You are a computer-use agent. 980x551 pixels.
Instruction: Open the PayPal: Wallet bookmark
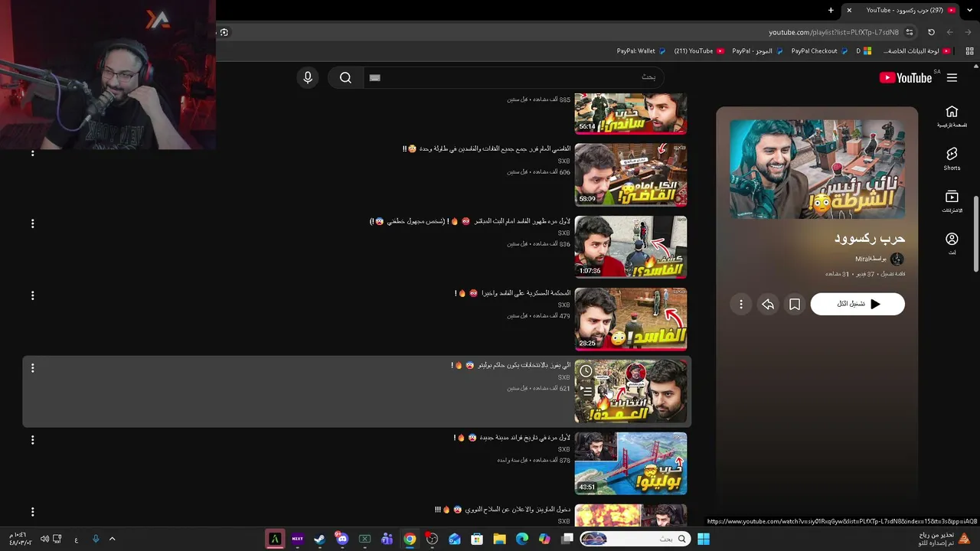point(641,51)
